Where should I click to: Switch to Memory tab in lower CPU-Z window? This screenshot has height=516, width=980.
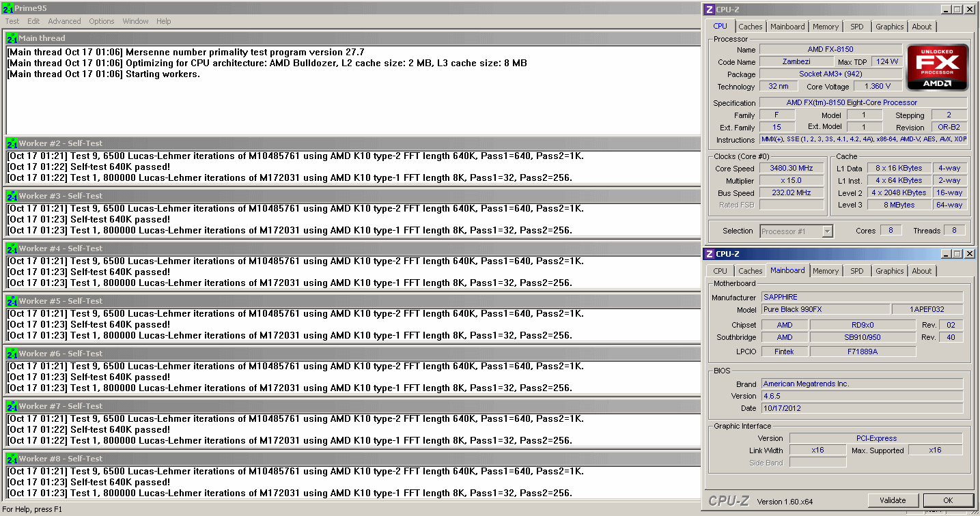[826, 271]
